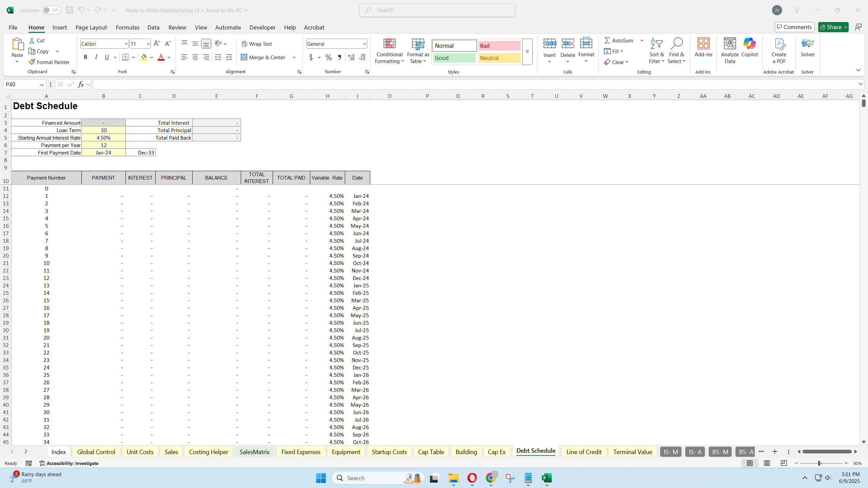
Task: Select the Format Painter tool
Action: 50,62
